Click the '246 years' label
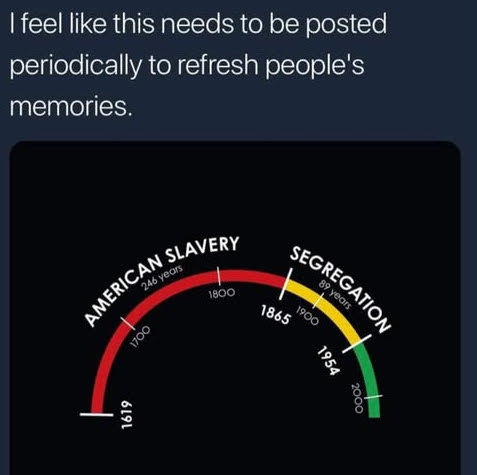Viewport: 477px width, 475px height. pos(162,277)
